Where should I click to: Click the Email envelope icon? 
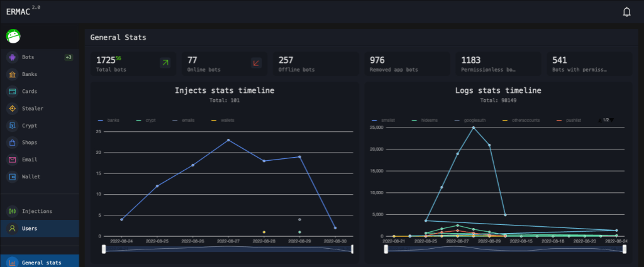[x=12, y=160]
